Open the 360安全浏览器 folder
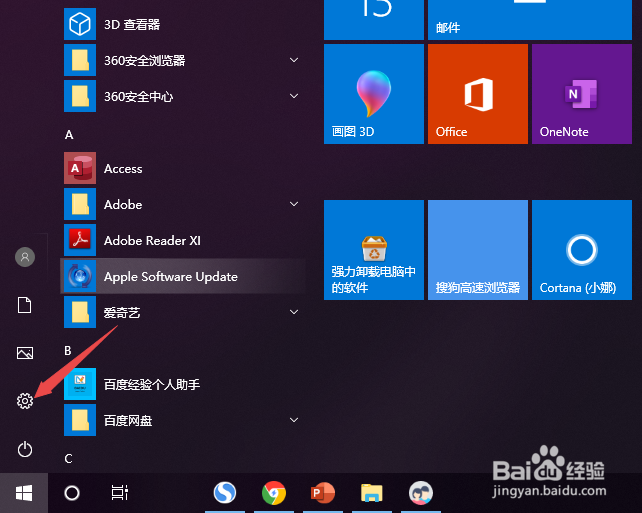642x513 pixels. pyautogui.click(x=183, y=60)
